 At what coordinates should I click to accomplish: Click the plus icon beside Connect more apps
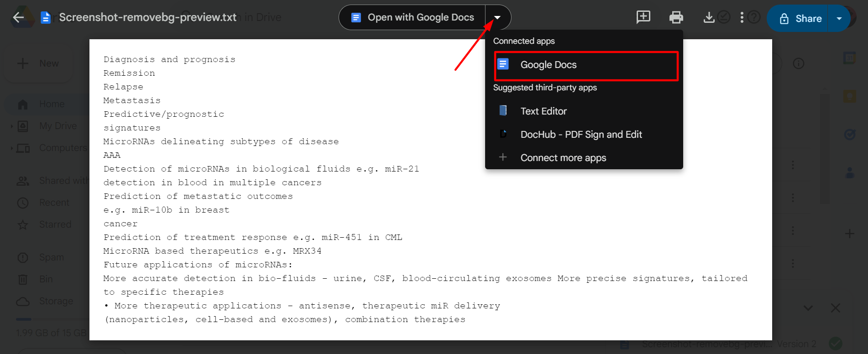point(503,157)
